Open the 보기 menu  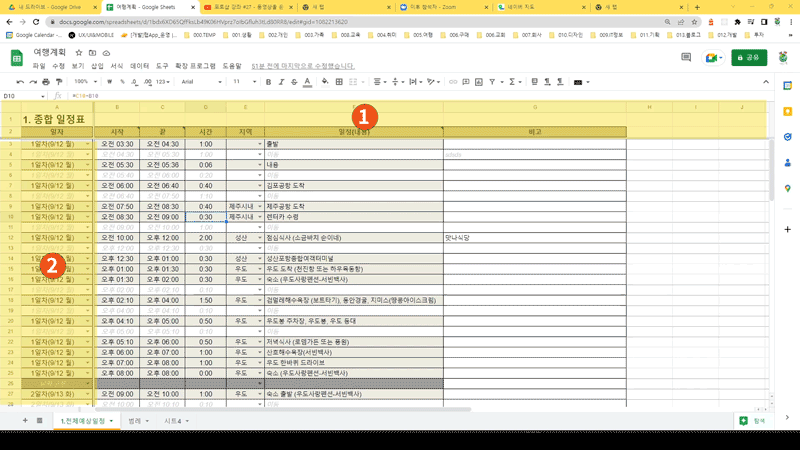(78, 66)
